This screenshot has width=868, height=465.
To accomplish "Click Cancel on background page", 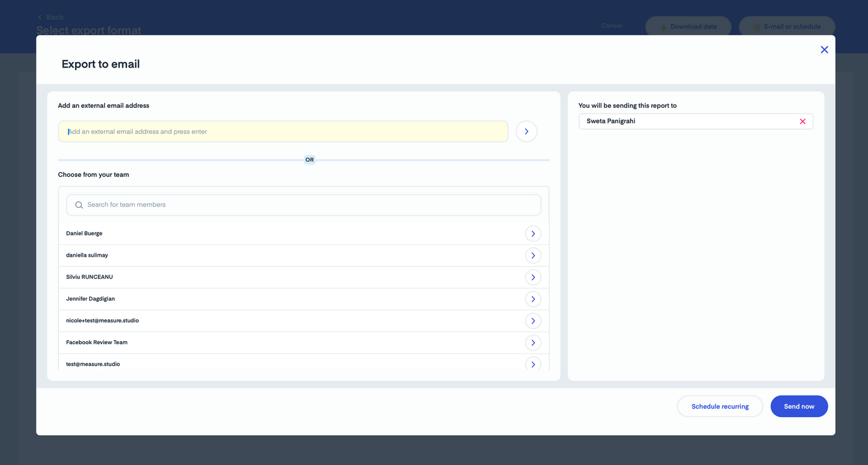I will coord(611,26).
